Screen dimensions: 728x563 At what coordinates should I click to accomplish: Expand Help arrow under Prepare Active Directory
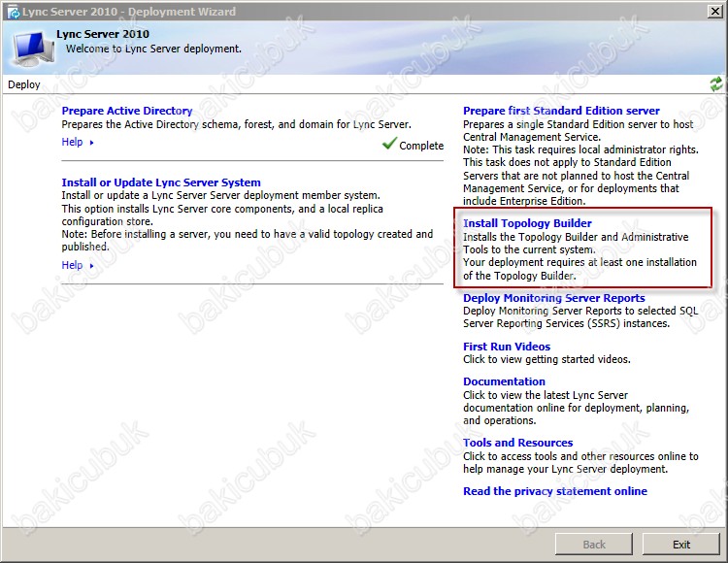click(x=91, y=143)
